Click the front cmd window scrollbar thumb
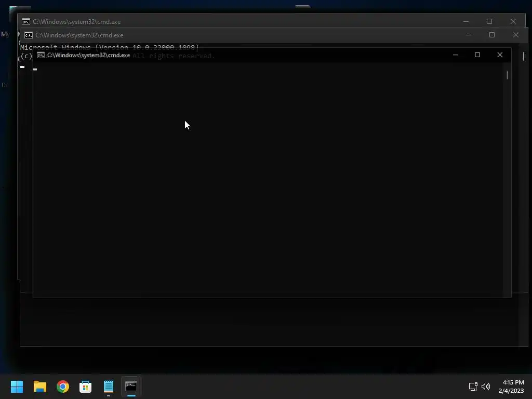Viewport: 532px width, 399px height. pyautogui.click(x=507, y=75)
